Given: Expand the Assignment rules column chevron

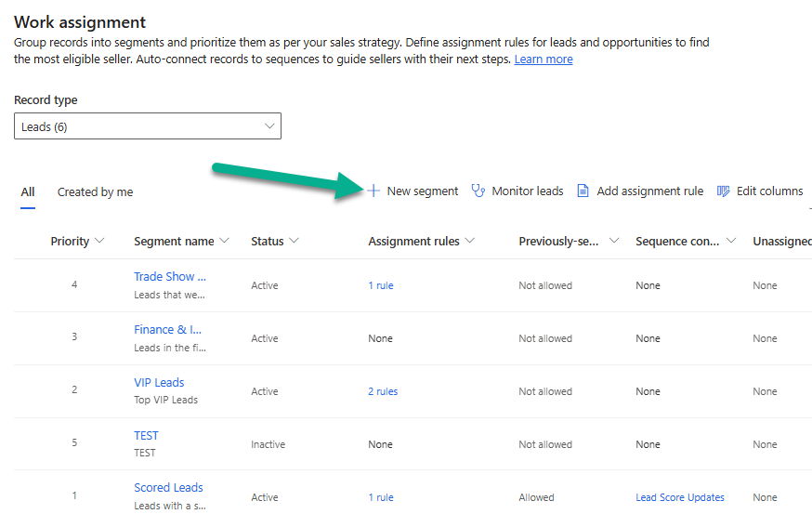Looking at the screenshot, I should tap(470, 241).
